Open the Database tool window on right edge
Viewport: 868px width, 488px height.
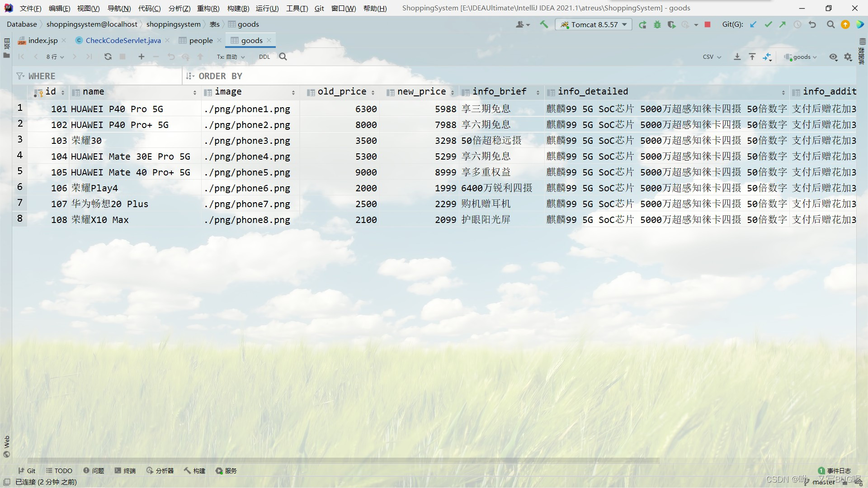point(862,51)
